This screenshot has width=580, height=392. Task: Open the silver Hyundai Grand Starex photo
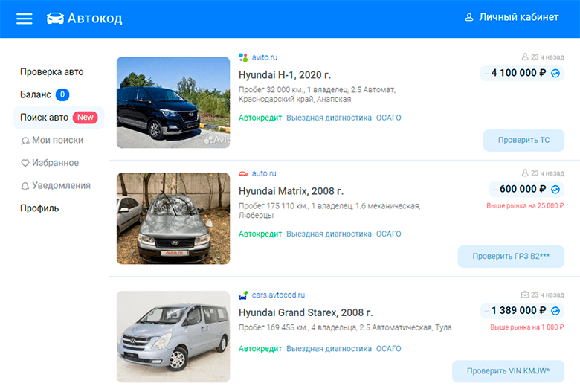[173, 336]
